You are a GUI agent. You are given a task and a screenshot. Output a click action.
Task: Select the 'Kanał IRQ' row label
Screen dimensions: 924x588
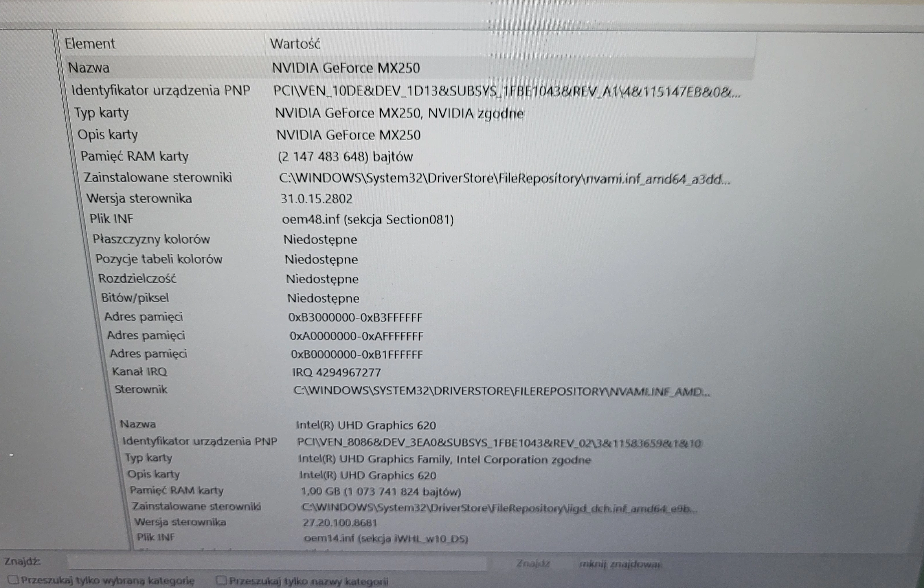[140, 372]
